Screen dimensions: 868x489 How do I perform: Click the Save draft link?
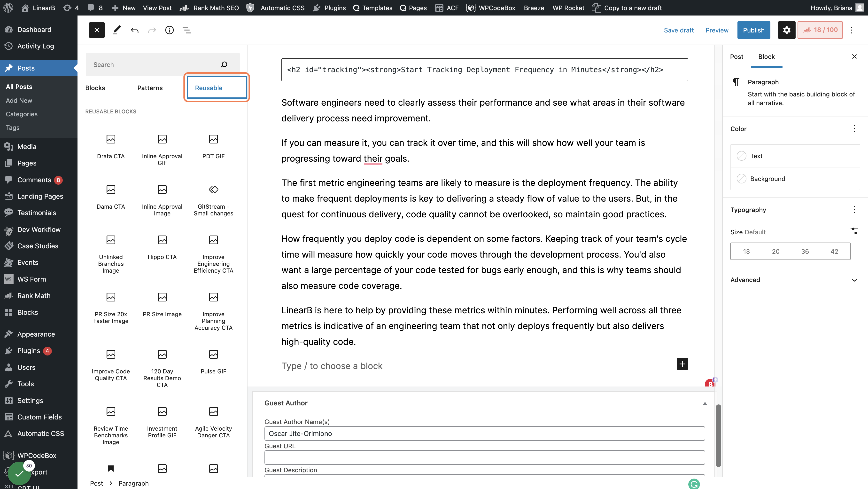(679, 30)
